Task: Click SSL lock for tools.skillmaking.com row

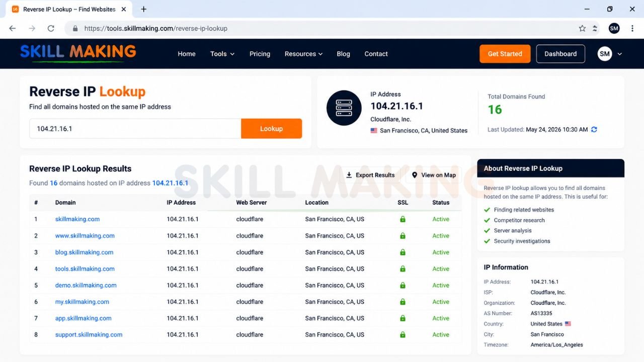Action: [403, 269]
